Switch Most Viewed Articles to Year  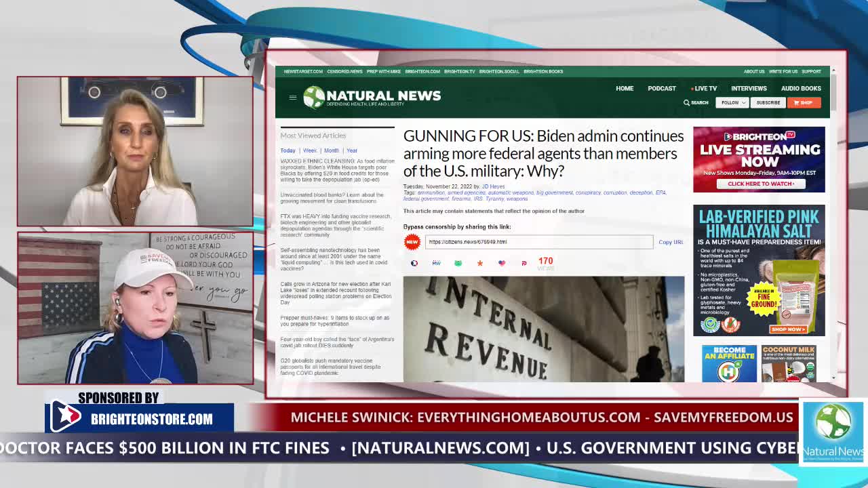coord(352,150)
